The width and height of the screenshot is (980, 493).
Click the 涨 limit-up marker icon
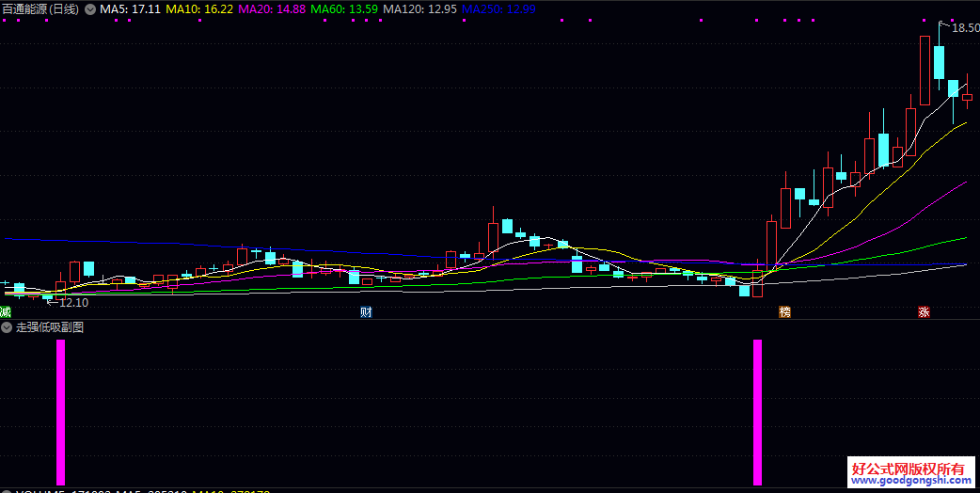(925, 311)
